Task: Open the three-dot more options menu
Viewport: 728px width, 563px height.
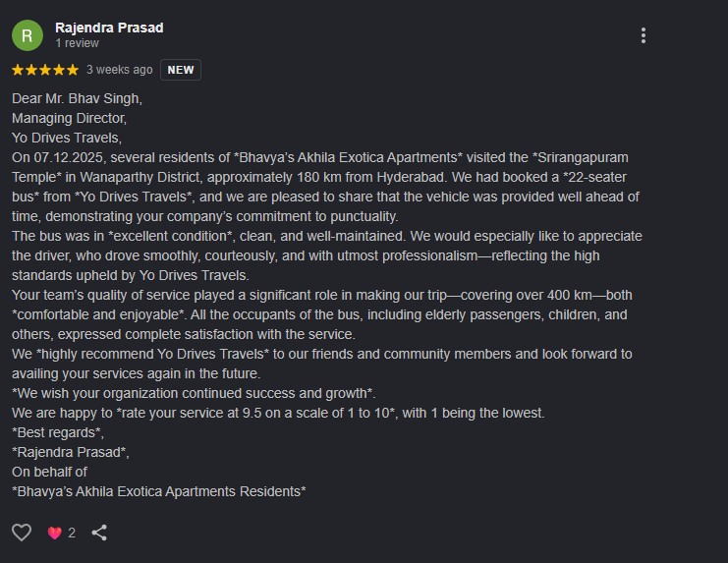Action: tap(644, 35)
